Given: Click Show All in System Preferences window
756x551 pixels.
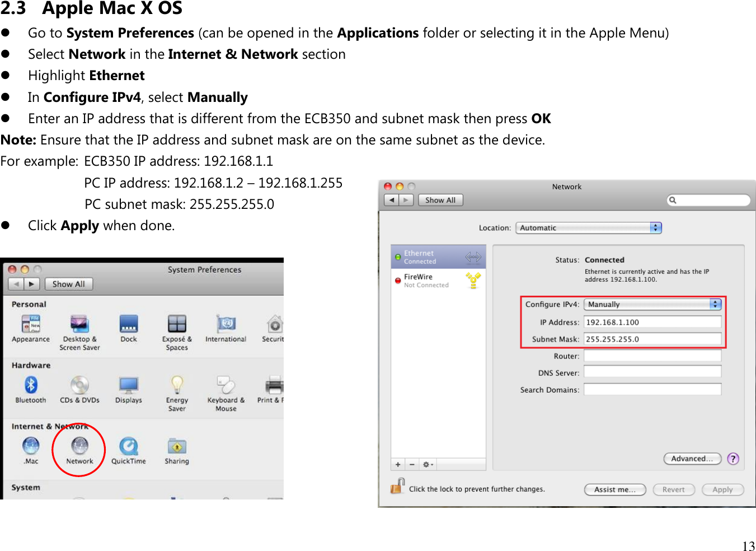Looking at the screenshot, I should coord(69,284).
